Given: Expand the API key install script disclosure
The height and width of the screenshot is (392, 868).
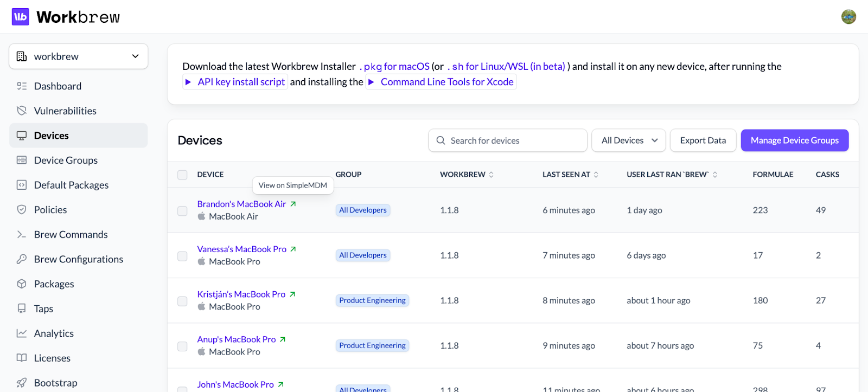Looking at the screenshot, I should 188,82.
